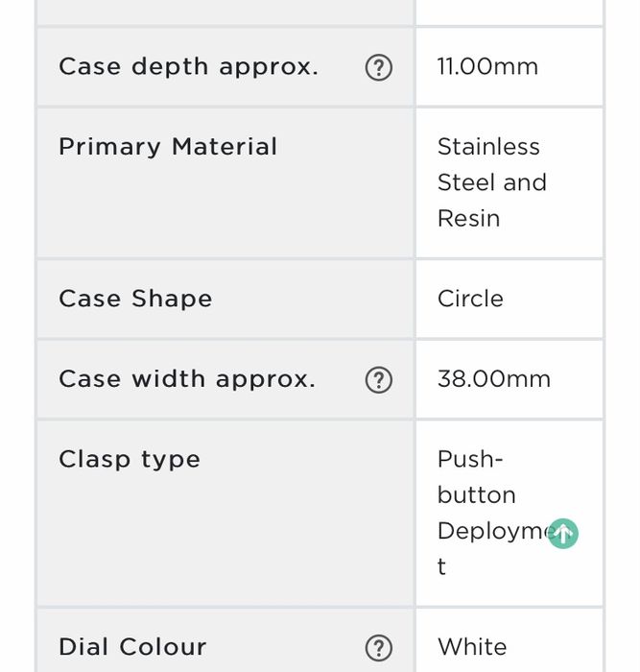Open help icon for Case width approx.

click(x=379, y=380)
